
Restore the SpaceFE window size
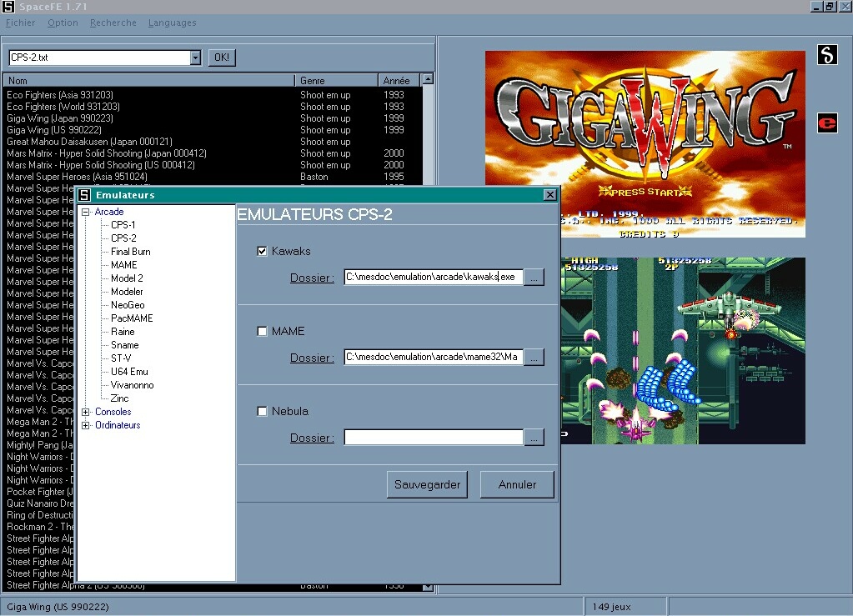(x=830, y=7)
